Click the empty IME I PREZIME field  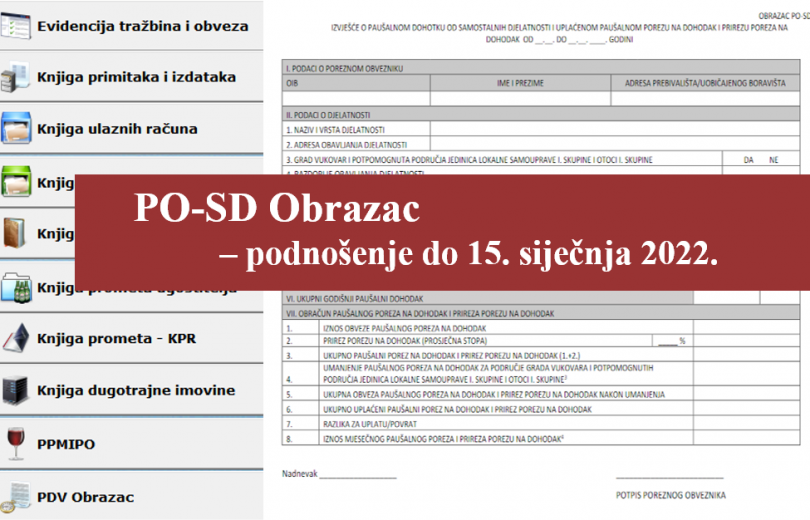pyautogui.click(x=520, y=98)
